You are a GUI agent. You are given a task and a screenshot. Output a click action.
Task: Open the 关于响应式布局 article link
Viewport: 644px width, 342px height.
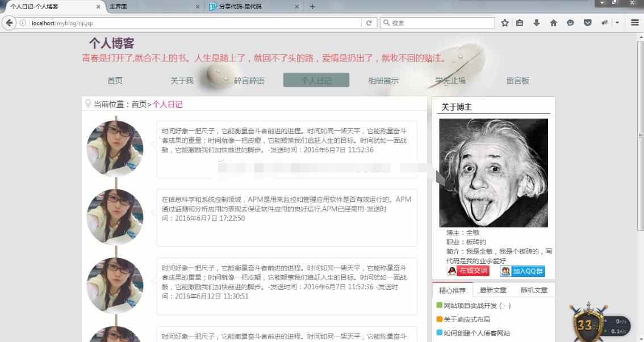coord(467,319)
